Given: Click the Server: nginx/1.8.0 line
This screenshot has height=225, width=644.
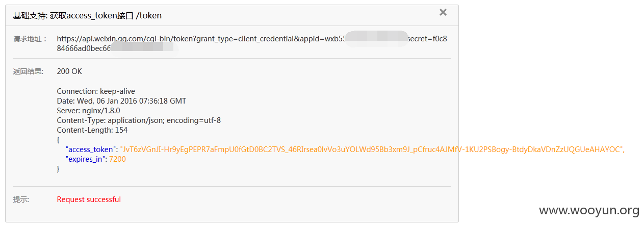Looking at the screenshot, I should (88, 111).
